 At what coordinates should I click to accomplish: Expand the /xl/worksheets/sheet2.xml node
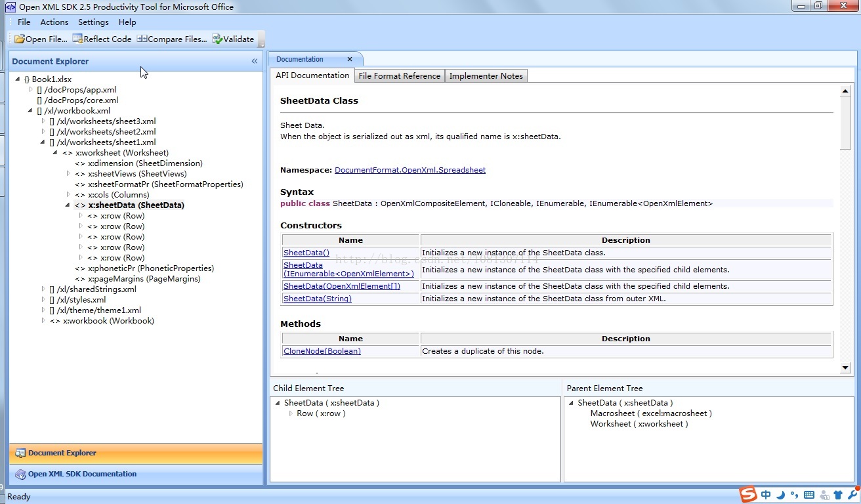click(x=43, y=131)
